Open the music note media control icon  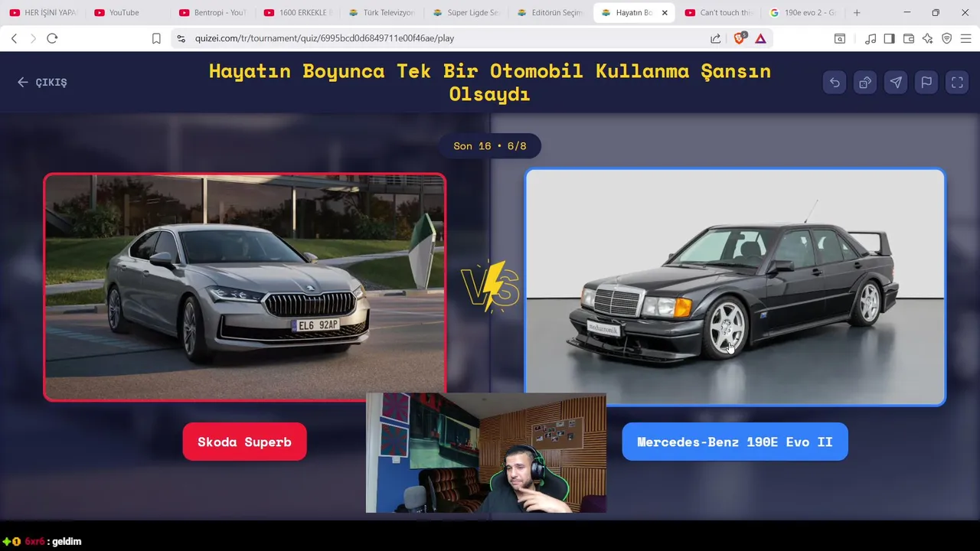871,38
